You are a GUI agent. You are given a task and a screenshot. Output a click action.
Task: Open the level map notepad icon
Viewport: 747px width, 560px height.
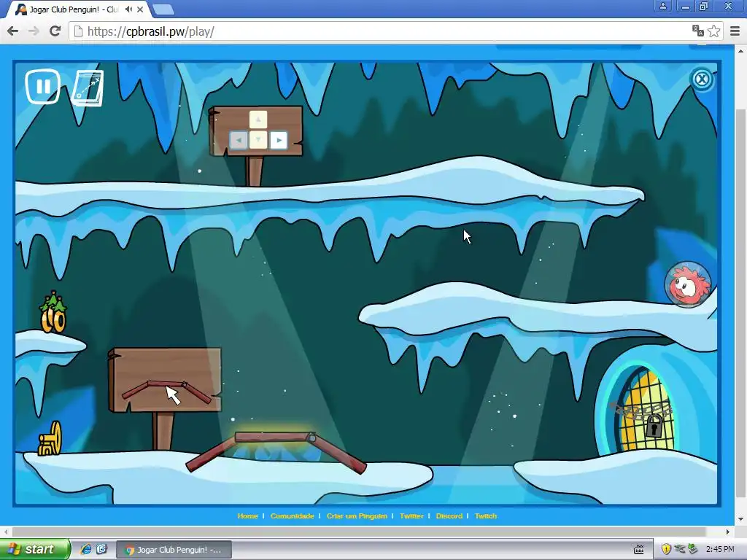tap(88, 88)
